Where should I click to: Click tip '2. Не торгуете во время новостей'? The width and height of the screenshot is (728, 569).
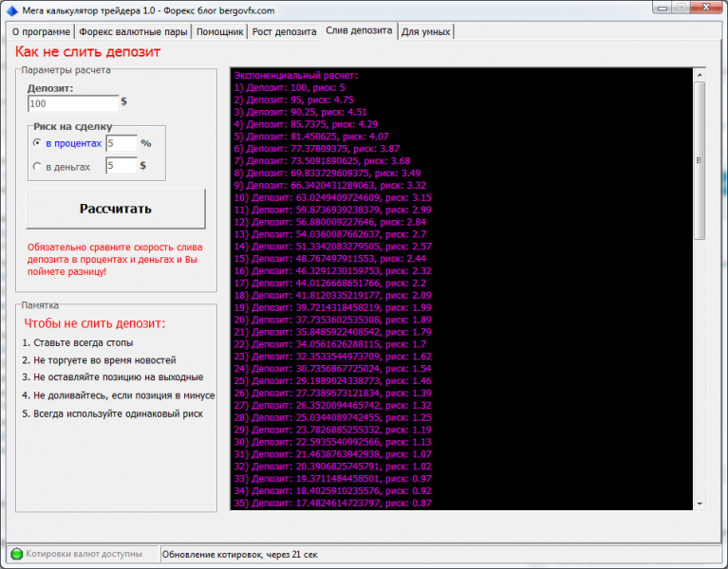pos(99,360)
